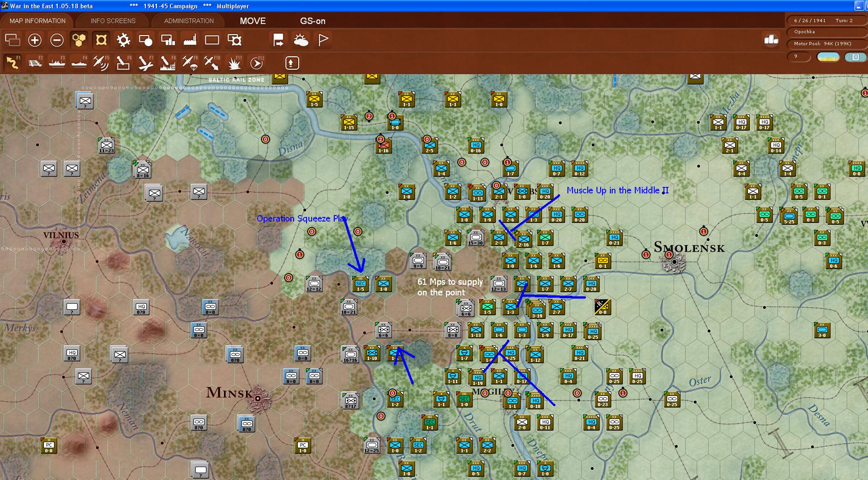Click the clear weather indicator
This screenshot has width=868, height=480.
828,57
